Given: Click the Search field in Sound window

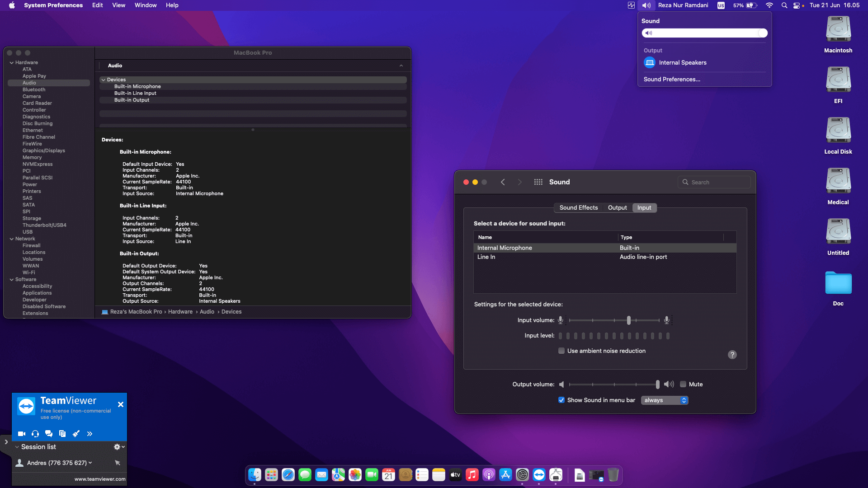Looking at the screenshot, I should (714, 182).
